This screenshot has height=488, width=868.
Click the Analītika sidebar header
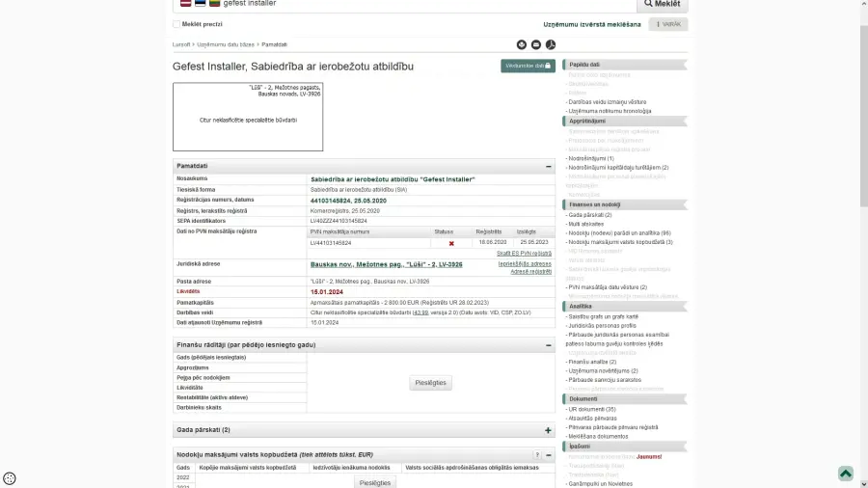tap(625, 307)
